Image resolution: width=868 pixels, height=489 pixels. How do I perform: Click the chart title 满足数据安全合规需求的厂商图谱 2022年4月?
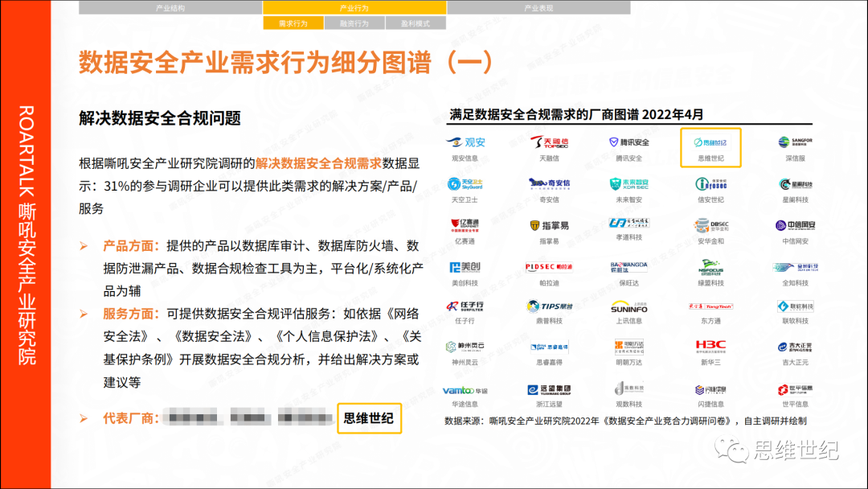coord(576,115)
